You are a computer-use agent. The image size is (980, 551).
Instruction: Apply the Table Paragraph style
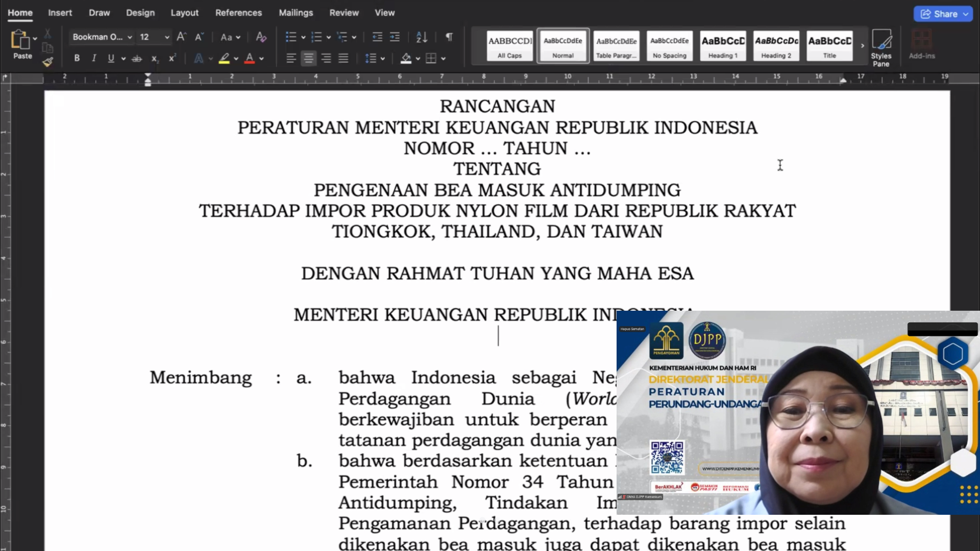pos(616,46)
